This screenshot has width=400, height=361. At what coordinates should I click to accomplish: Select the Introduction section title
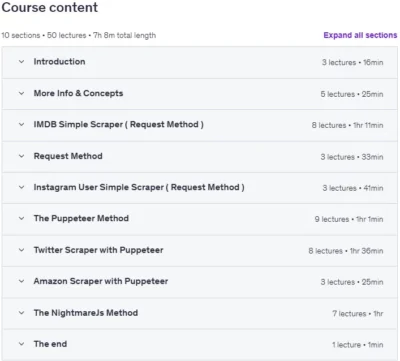[59, 62]
